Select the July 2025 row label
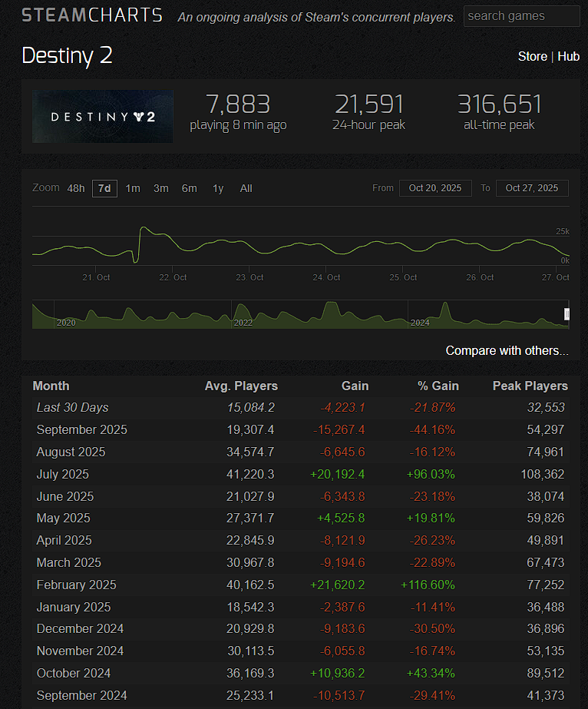Screen dimensions: 588x709 63,474
